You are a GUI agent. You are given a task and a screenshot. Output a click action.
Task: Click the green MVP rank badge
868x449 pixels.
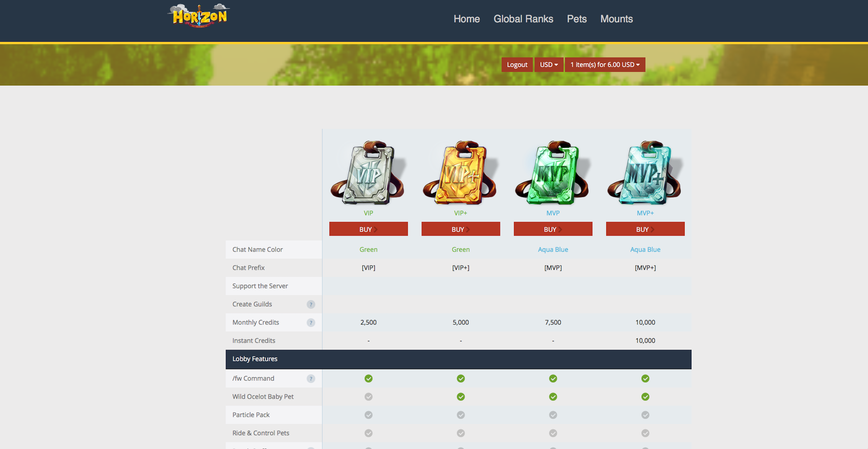[553, 172]
